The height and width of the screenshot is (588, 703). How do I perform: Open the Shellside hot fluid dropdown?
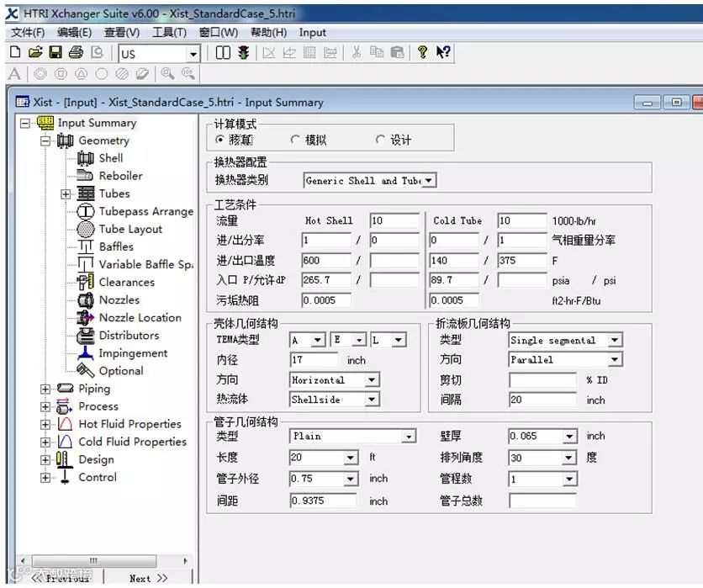pyautogui.click(x=372, y=400)
